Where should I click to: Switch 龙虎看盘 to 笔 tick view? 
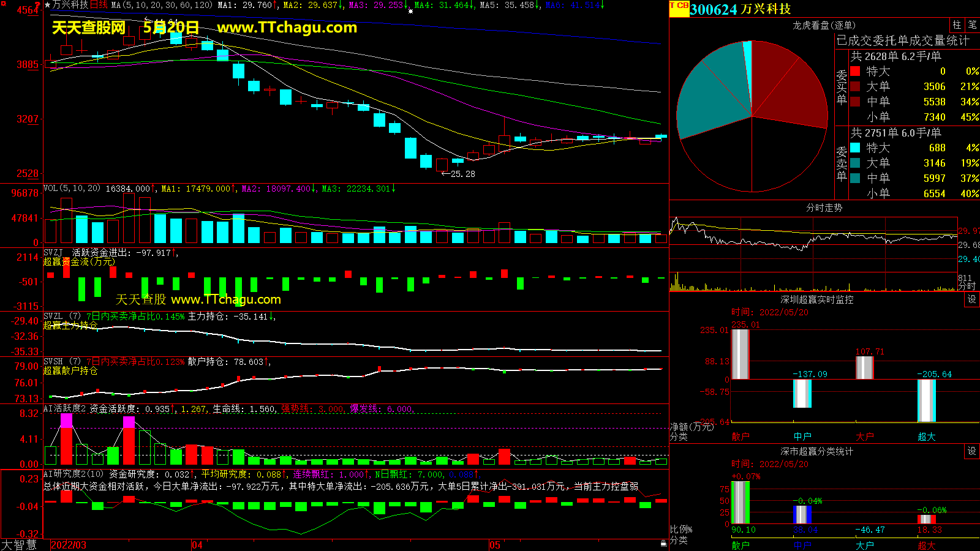[972, 25]
